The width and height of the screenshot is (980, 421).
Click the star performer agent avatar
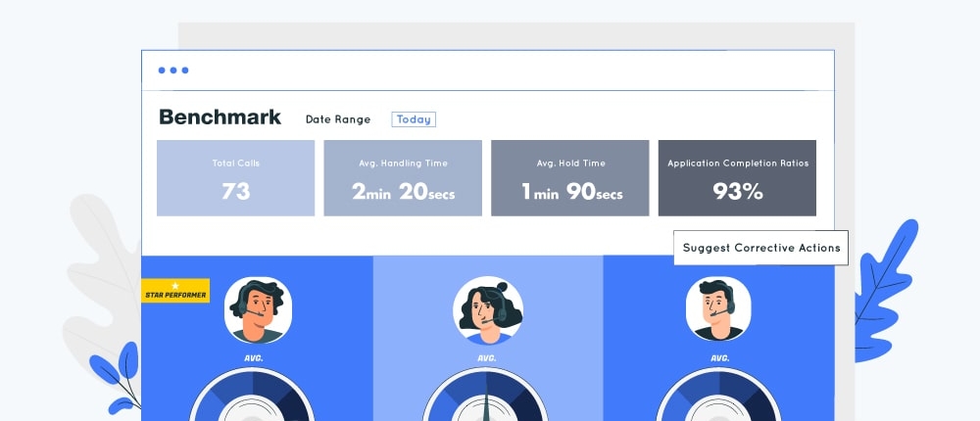(256, 309)
